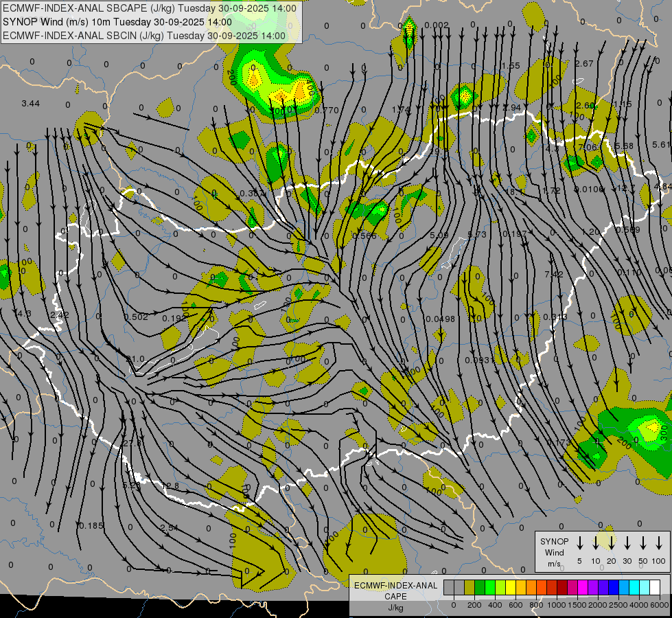672x618 pixels.
Task: Click the map value '7.42'
Action: 554,274
